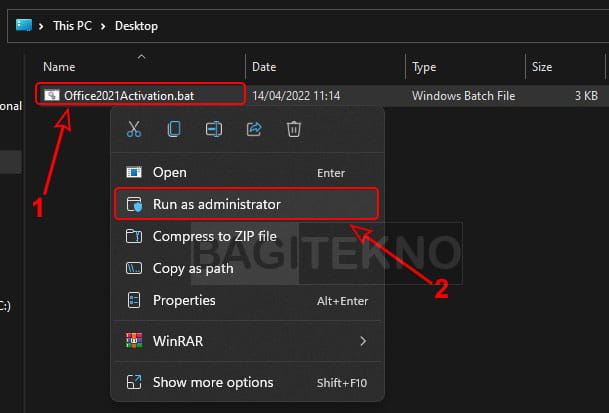Screen dimensions: 609x413
Task: Click Show more options entry
Action: [212, 382]
